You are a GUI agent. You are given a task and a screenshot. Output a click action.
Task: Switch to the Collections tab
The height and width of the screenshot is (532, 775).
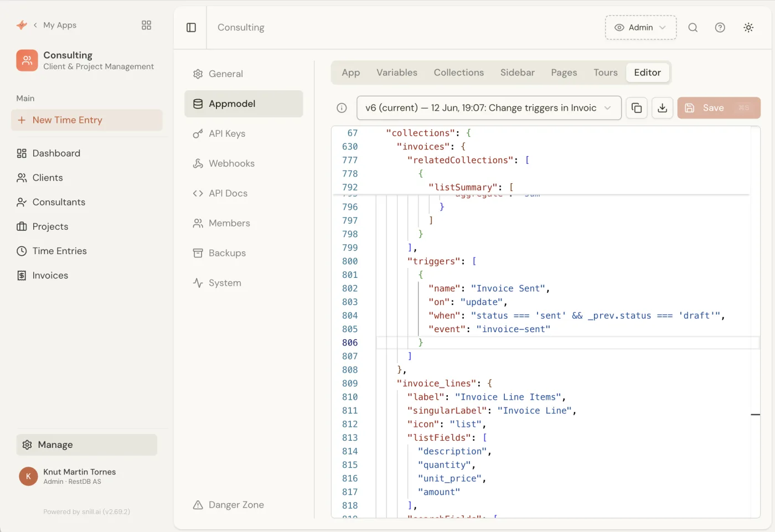pyautogui.click(x=458, y=73)
